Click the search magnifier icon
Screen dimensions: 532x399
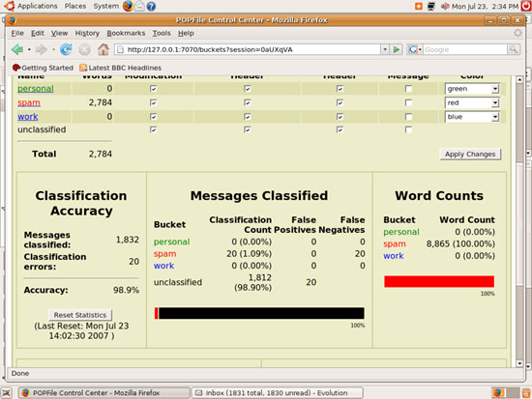point(514,49)
